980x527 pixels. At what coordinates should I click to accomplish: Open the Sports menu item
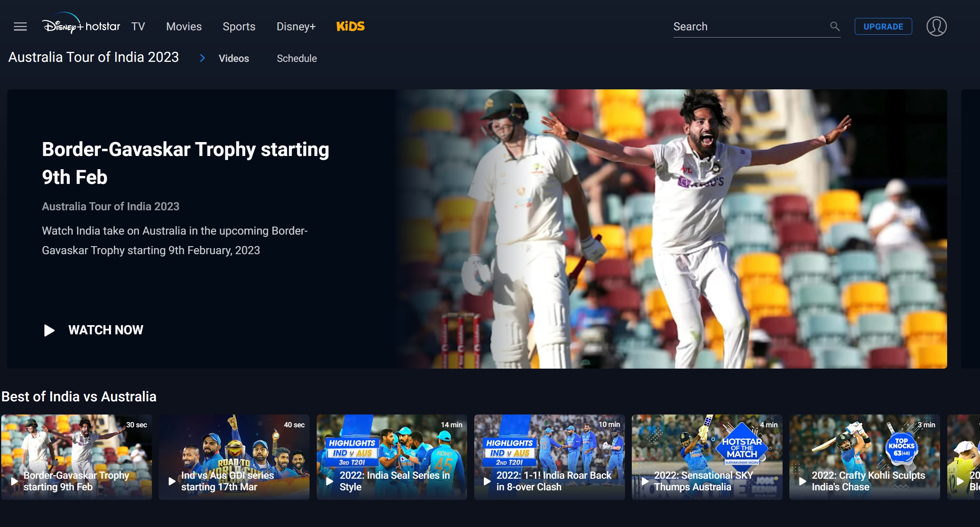click(239, 26)
